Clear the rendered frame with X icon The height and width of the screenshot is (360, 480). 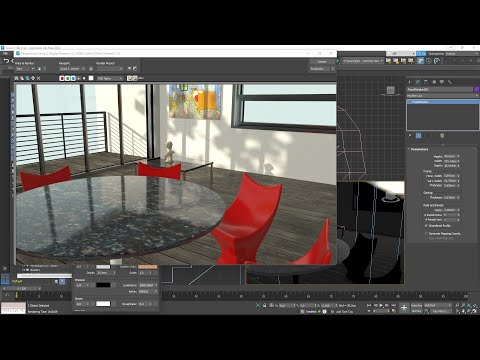click(39, 78)
